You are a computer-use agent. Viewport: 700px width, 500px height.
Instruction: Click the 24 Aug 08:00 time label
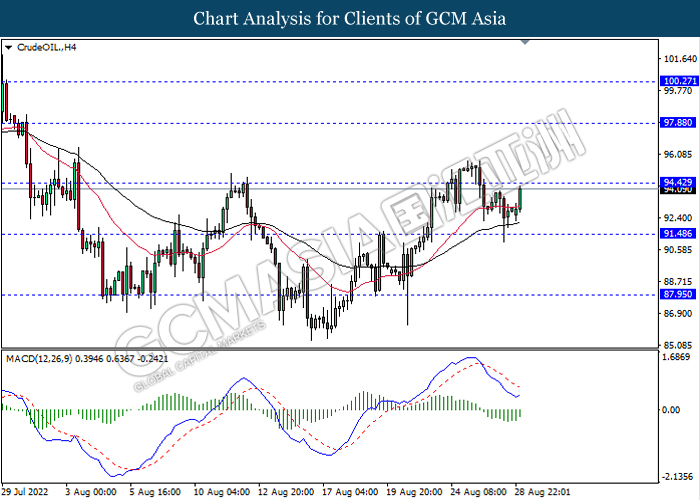(x=479, y=492)
